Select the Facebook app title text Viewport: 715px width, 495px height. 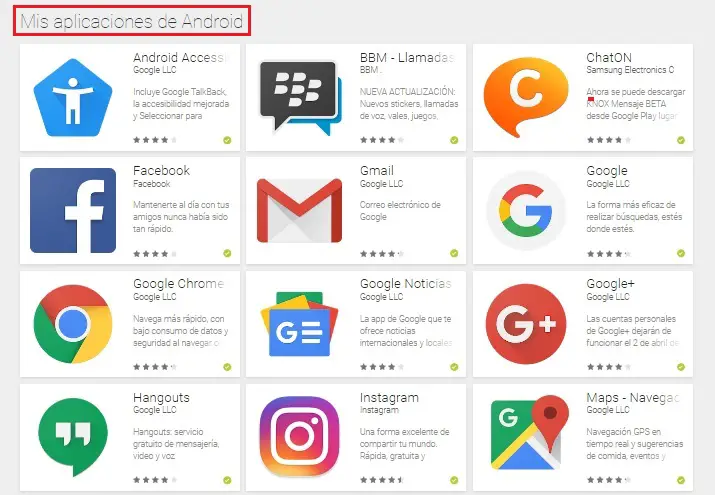[161, 171]
